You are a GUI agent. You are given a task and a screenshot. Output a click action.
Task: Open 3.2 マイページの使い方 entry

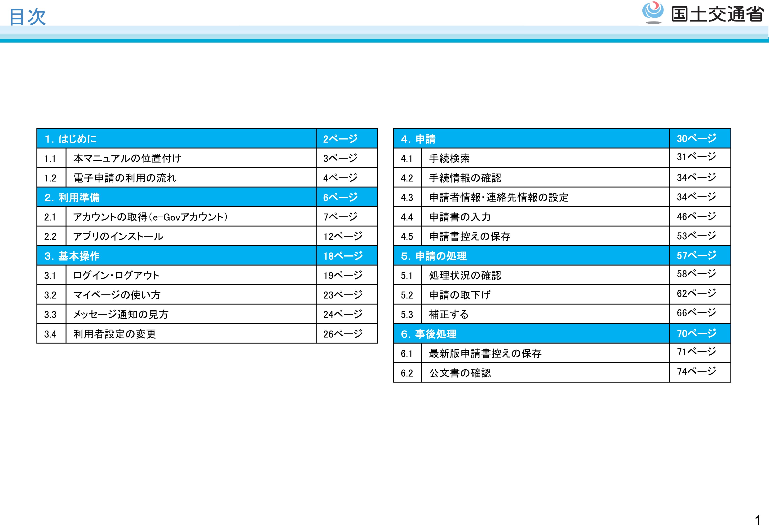pos(117,295)
